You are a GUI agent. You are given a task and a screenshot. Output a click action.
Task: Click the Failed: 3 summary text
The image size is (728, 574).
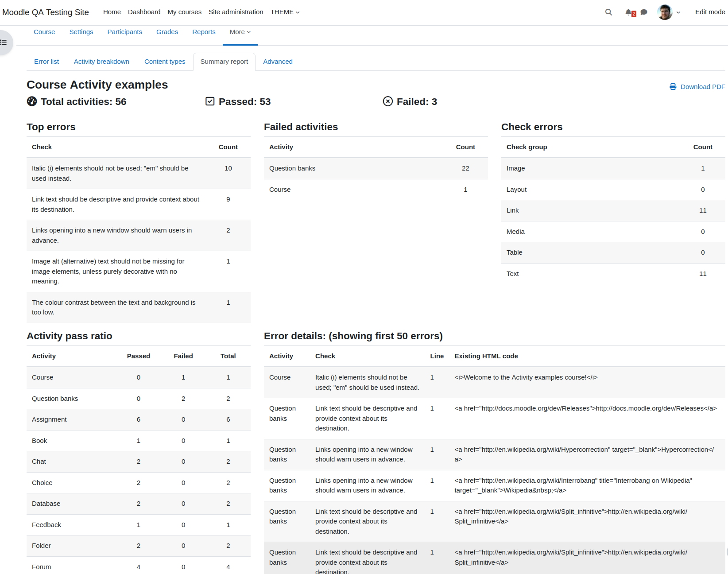pyautogui.click(x=417, y=102)
